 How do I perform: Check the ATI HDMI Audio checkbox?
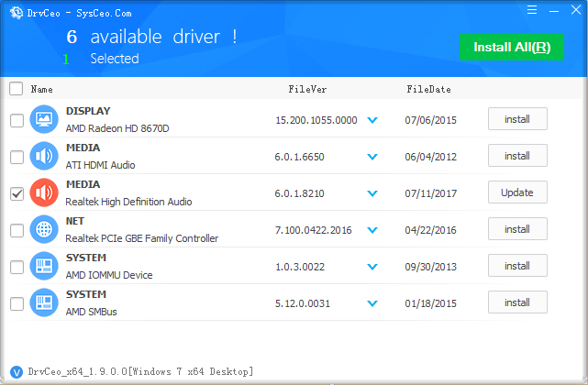pos(17,157)
